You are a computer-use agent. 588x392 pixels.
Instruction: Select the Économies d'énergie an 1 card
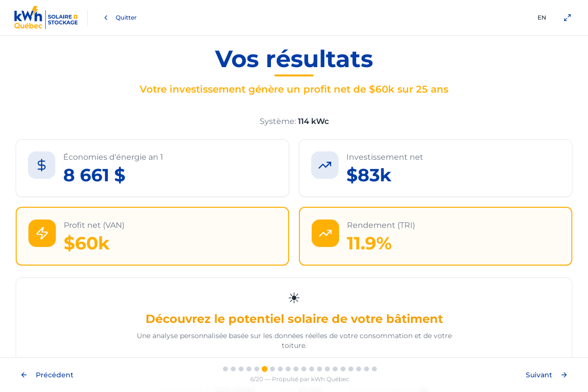152,168
